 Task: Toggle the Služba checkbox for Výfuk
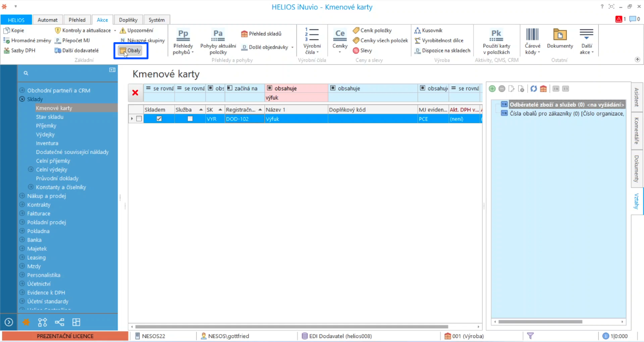click(190, 118)
